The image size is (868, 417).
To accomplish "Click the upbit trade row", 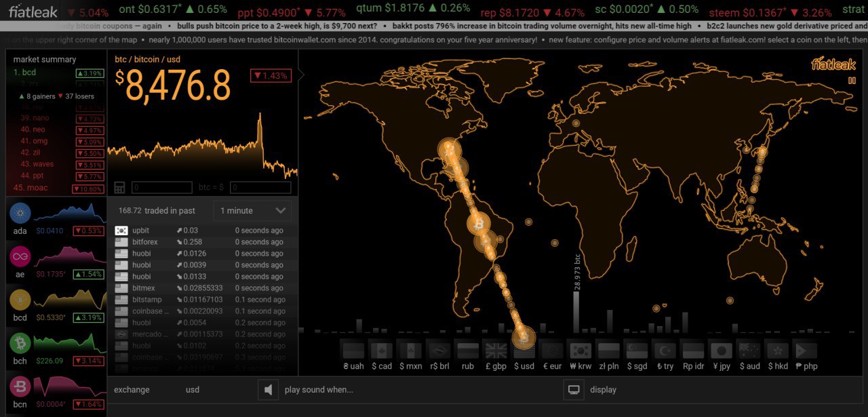I will click(203, 231).
